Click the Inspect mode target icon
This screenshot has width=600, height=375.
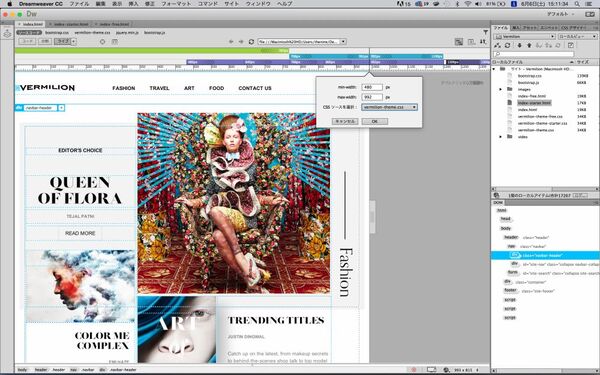point(102,41)
